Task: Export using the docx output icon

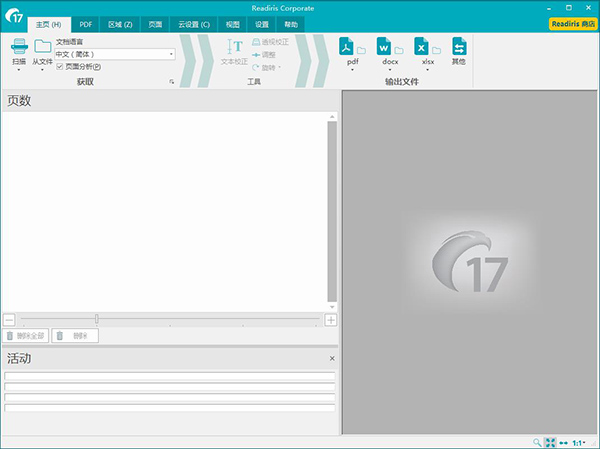Action: click(384, 46)
